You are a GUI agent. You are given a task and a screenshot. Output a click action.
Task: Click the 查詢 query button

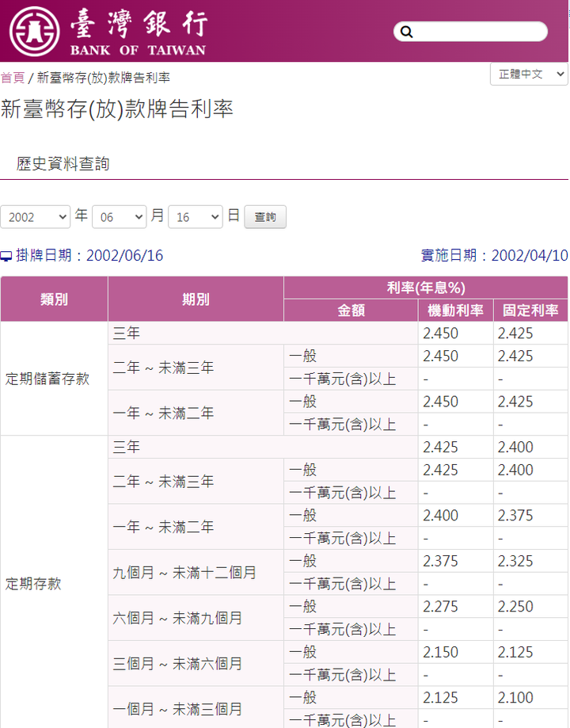point(265,217)
